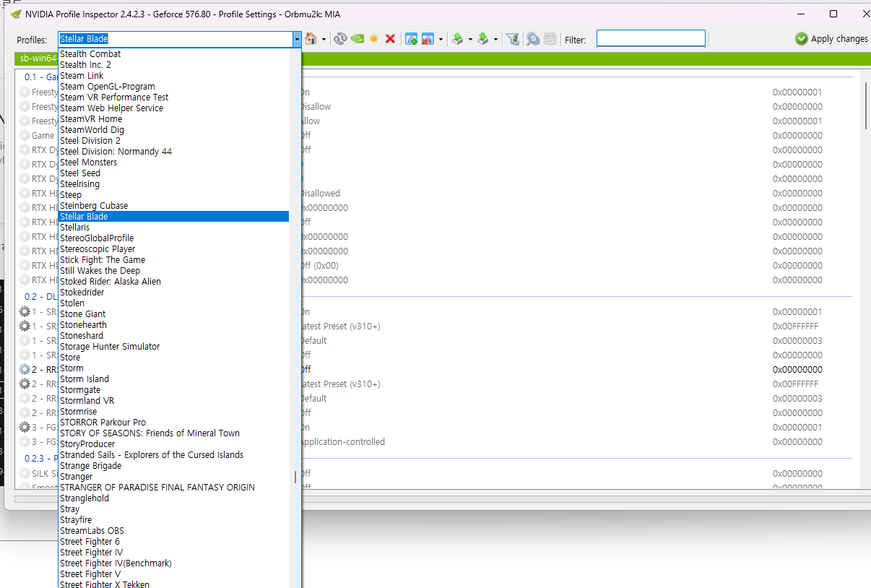Select highlighted Stellar Blade list entry
The image size is (871, 588).
(x=173, y=217)
